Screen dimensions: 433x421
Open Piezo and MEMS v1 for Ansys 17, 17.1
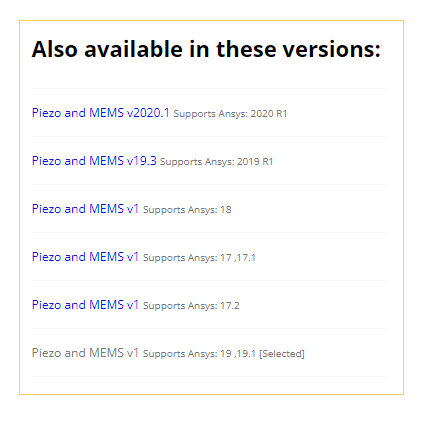[x=85, y=257]
